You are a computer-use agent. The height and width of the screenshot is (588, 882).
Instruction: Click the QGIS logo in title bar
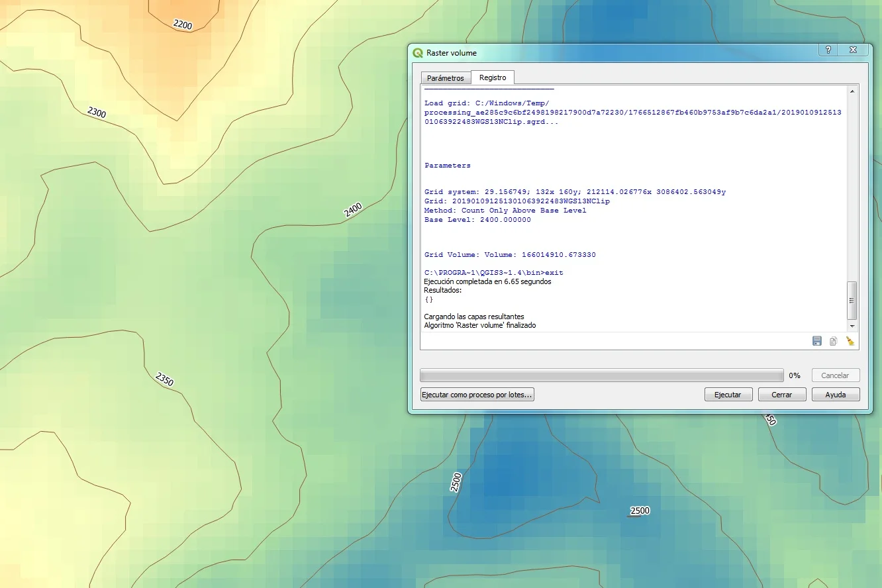(418, 53)
